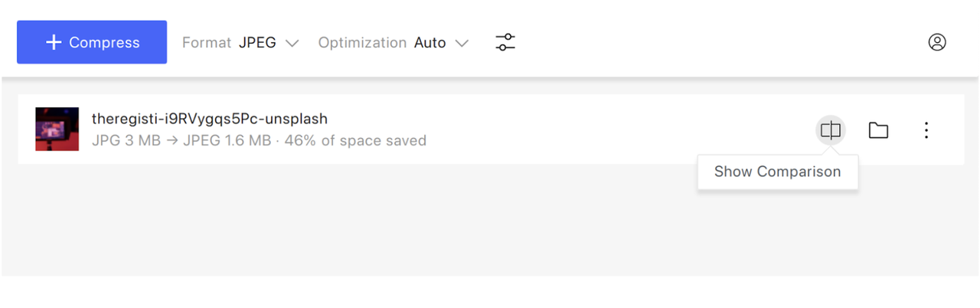Viewport: 980px width, 308px height.
Task: Click the plus icon on Compress
Action: coord(53,42)
